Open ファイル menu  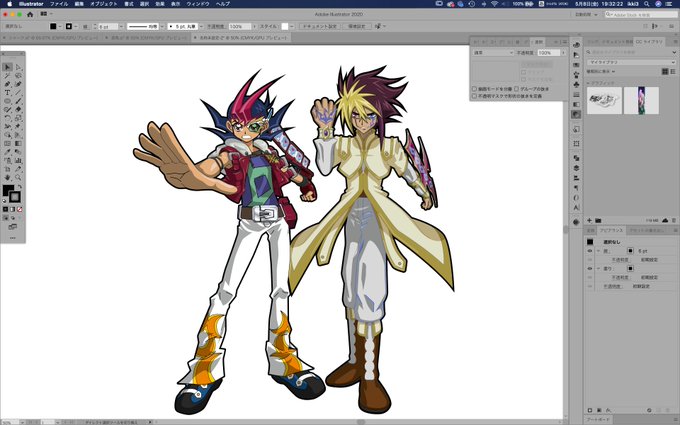(x=59, y=4)
